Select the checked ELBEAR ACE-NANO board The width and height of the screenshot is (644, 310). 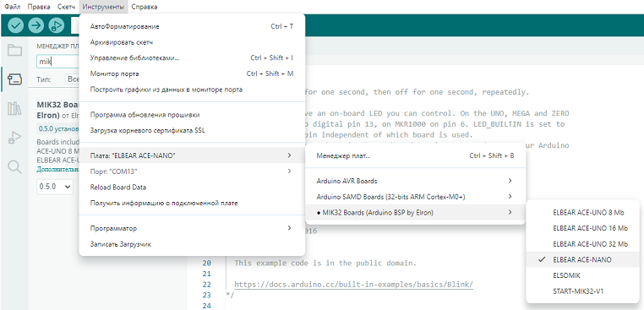click(582, 259)
